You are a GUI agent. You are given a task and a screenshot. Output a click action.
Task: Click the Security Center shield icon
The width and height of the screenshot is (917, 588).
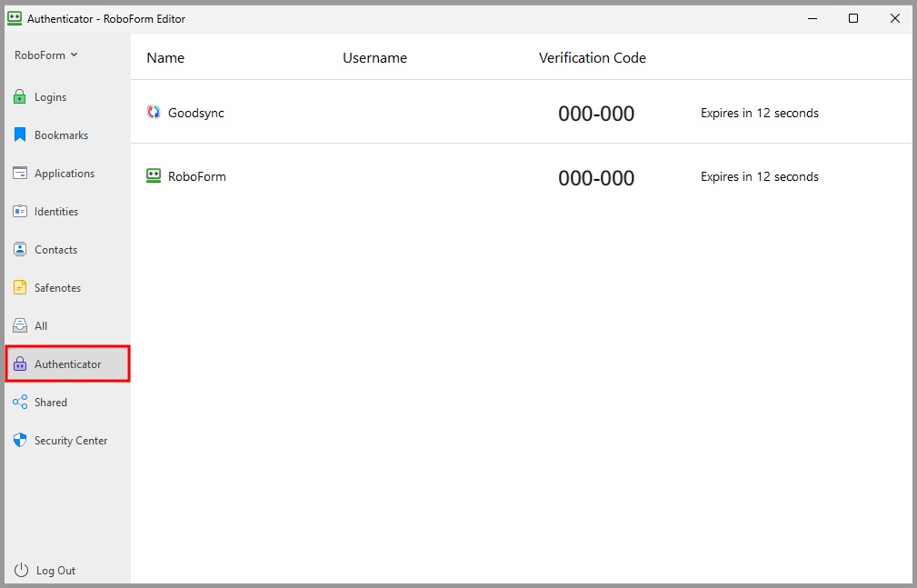click(20, 440)
